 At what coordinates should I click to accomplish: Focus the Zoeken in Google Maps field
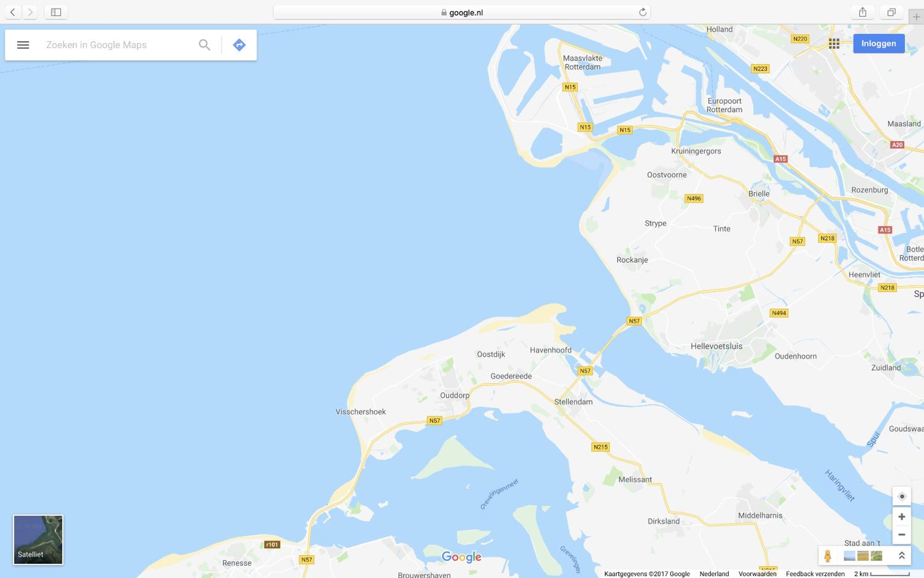point(118,45)
